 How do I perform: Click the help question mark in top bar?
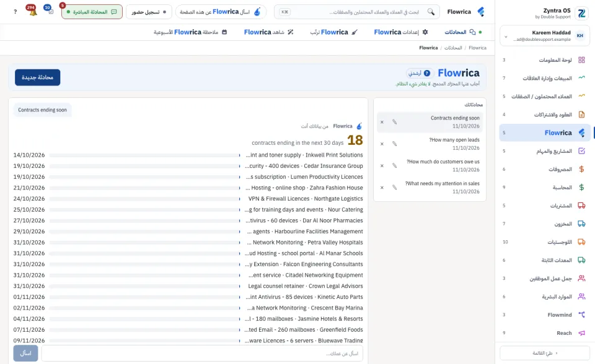tap(15, 12)
